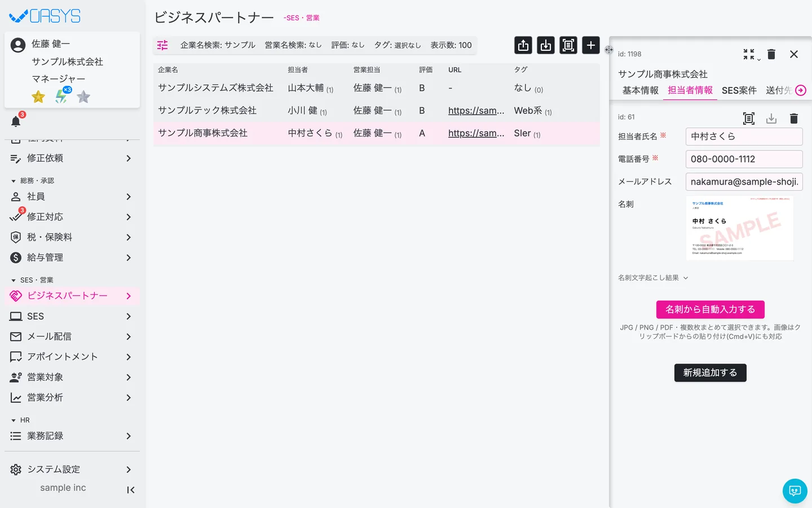Collapse the SES・営業 section
Image resolution: width=812 pixels, height=508 pixels.
coord(32,280)
